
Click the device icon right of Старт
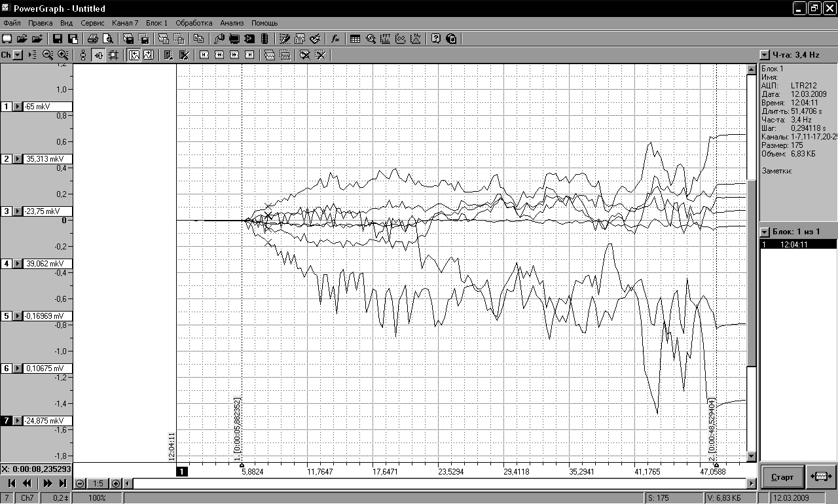[x=821, y=477]
